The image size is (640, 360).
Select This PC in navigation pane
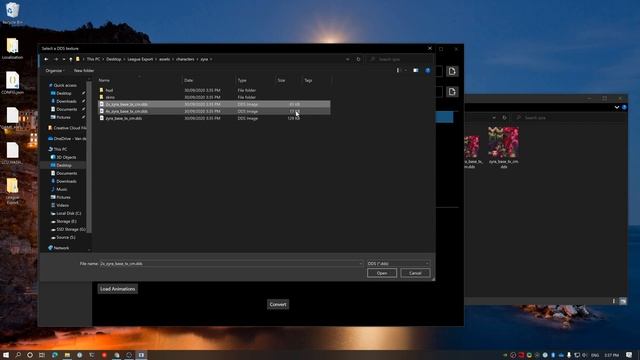click(x=60, y=149)
